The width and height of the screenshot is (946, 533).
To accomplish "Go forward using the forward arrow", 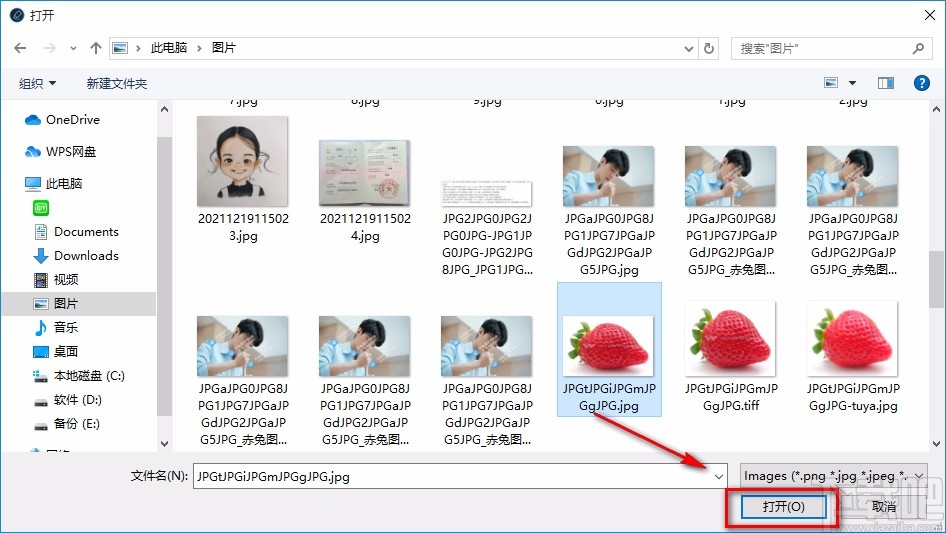I will pyautogui.click(x=49, y=48).
